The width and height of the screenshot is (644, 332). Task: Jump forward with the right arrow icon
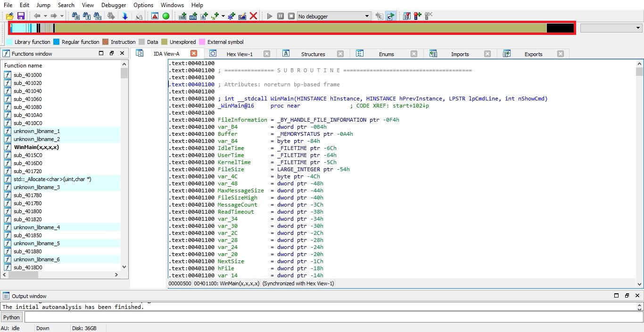click(x=54, y=16)
